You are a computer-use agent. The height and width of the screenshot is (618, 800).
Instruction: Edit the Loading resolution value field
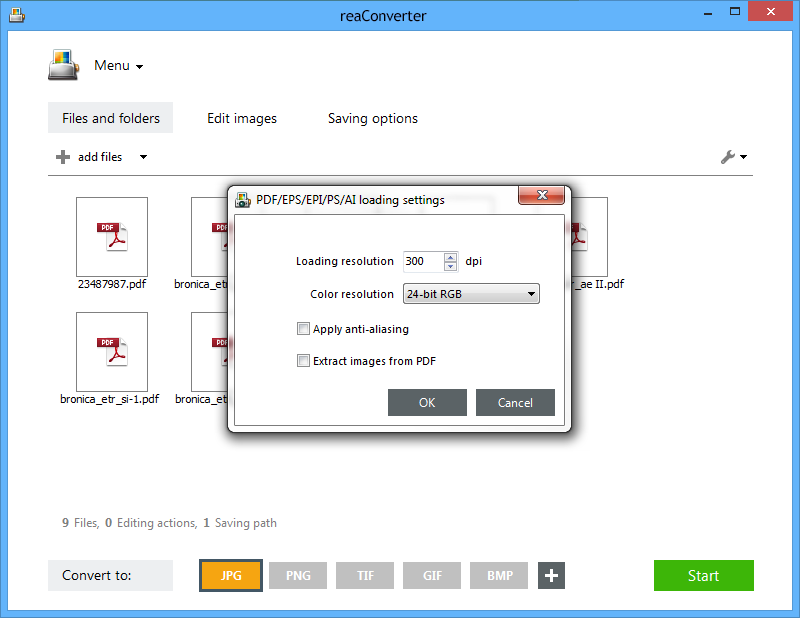[423, 261]
